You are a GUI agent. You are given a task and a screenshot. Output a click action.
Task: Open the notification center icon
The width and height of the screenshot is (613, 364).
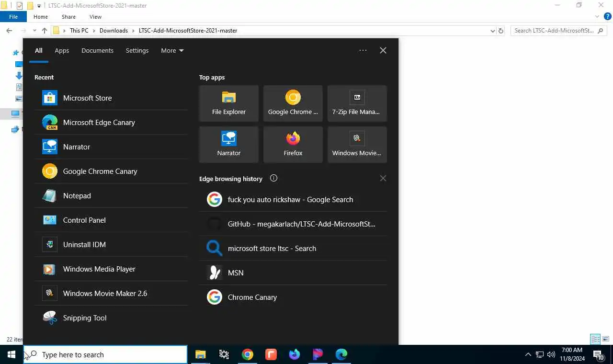point(599,354)
